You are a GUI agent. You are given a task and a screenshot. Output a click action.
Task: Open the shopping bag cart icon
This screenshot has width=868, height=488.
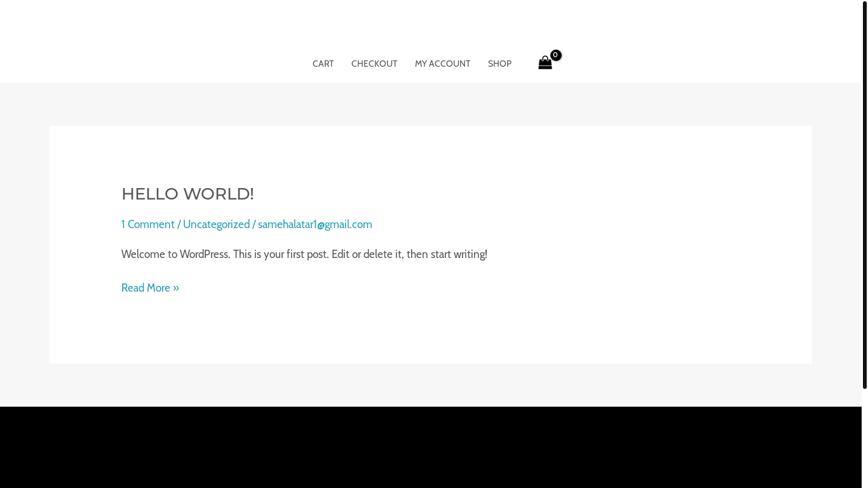point(546,62)
